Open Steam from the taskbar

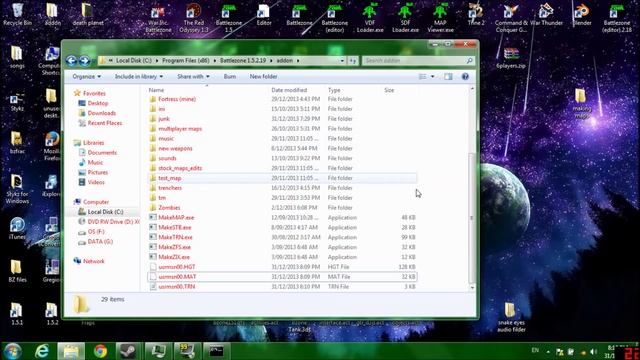coord(129,351)
